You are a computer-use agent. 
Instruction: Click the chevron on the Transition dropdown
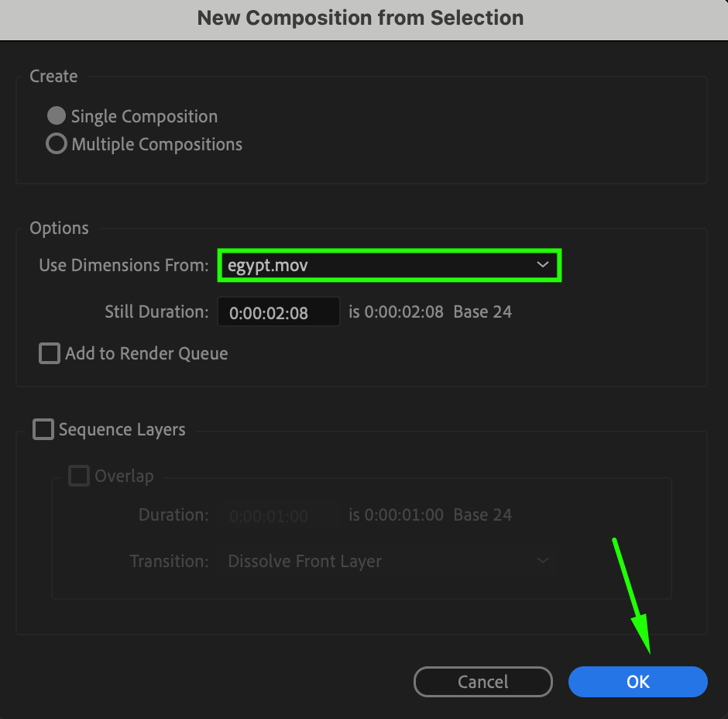point(543,560)
